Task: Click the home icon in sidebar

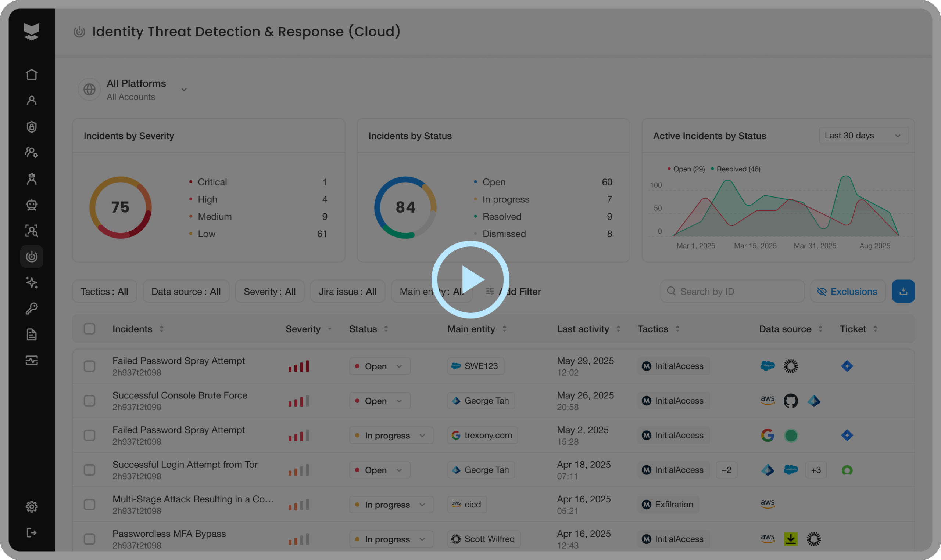Action: coord(32,74)
